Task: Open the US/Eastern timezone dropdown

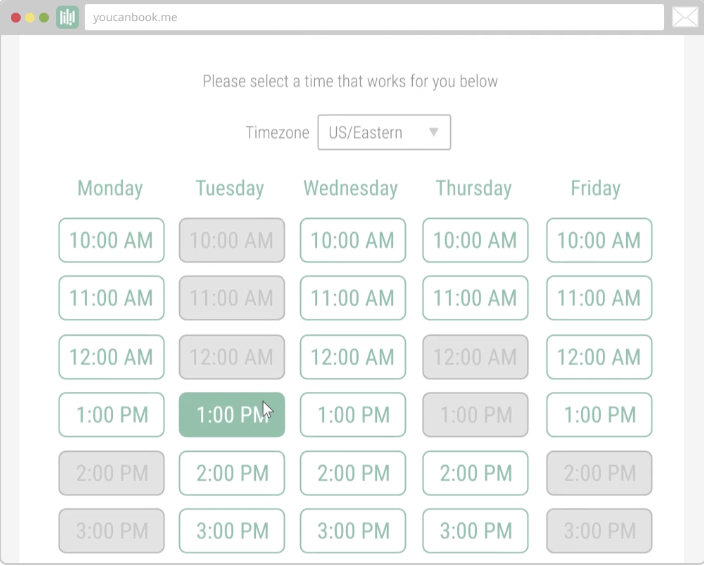Action: [384, 132]
